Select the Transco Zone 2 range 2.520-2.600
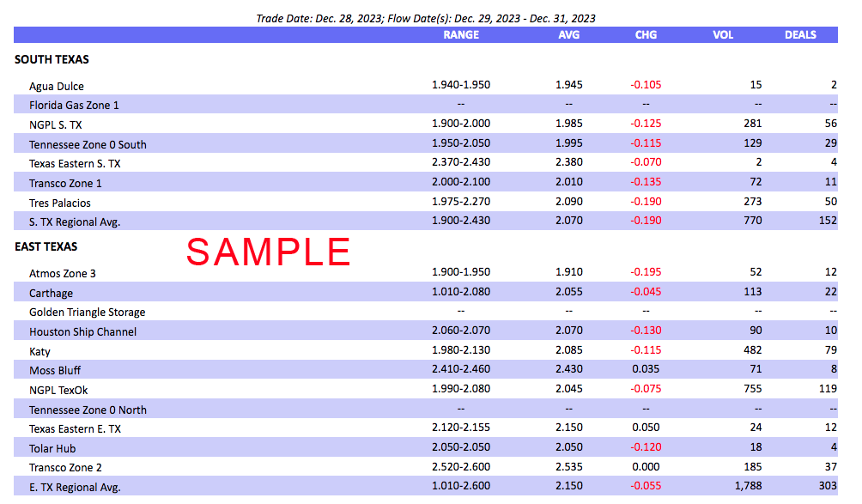862x504 pixels. (x=460, y=467)
